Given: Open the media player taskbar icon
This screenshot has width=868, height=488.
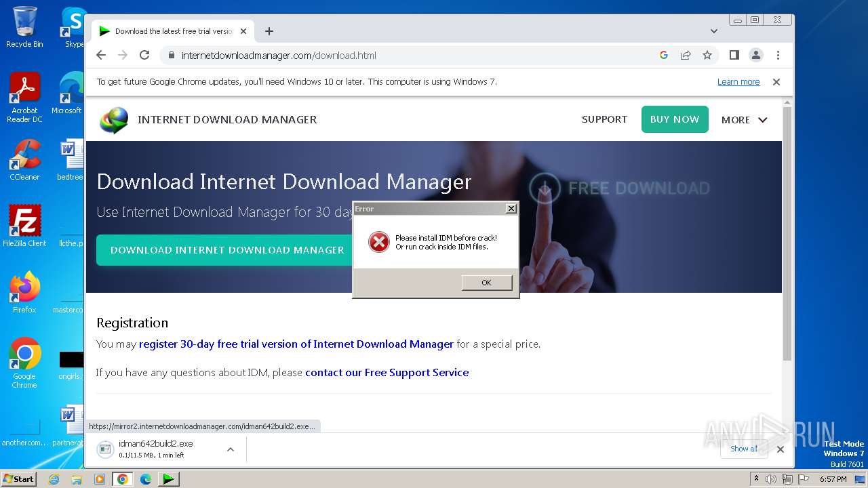Looking at the screenshot, I should pos(100,479).
